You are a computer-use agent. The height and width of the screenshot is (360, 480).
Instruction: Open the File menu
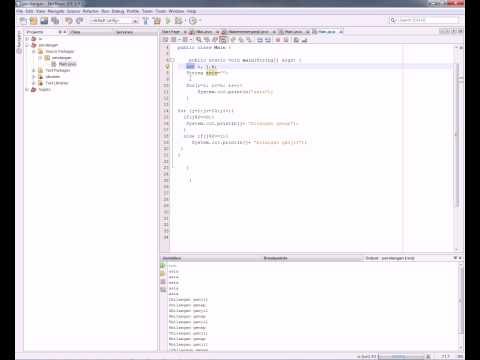tap(19, 11)
